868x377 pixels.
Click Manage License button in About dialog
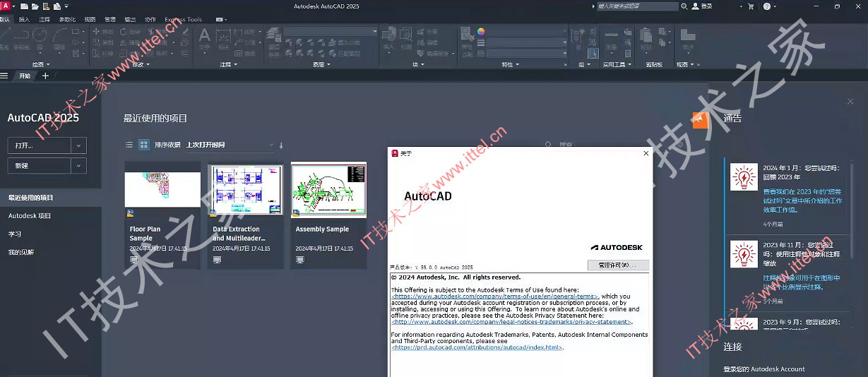coord(618,265)
